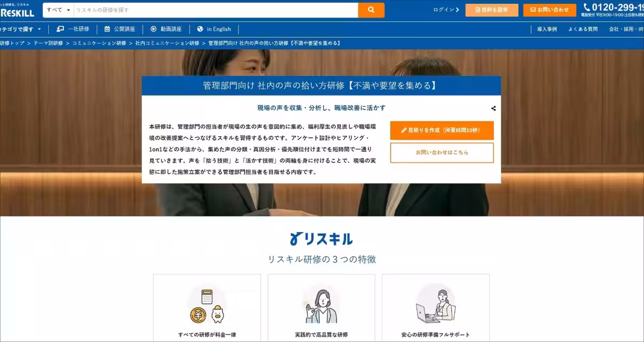Click the play icon beside 動画講座
The width and height of the screenshot is (644, 342).
tap(153, 29)
